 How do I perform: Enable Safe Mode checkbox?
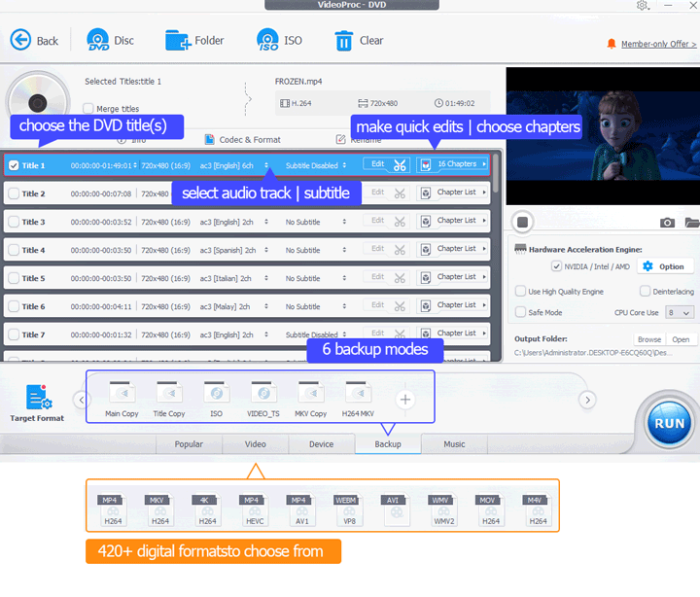[520, 312]
